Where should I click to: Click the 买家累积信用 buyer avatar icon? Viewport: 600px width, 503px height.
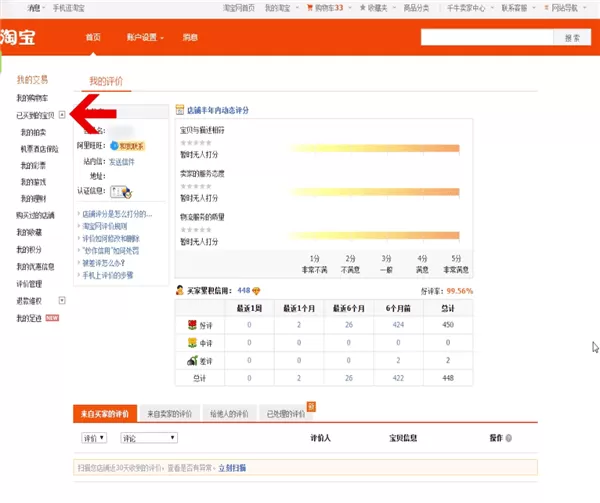coord(179,290)
